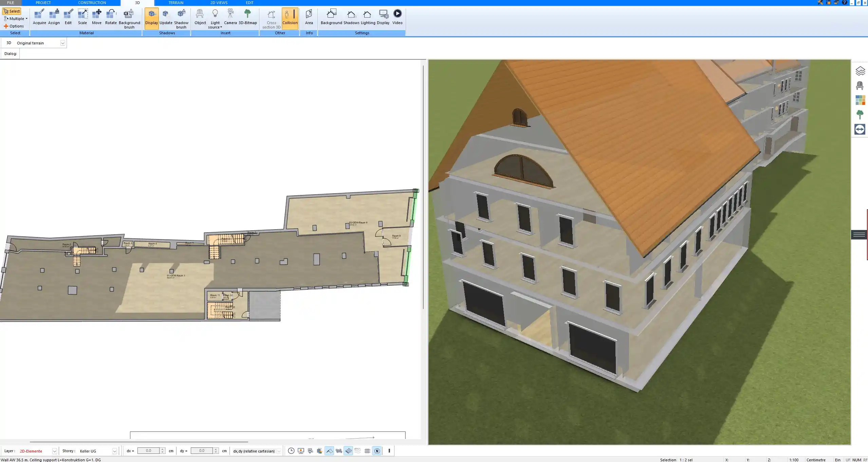The width and height of the screenshot is (868, 462).
Task: Toggle Collision mode
Action: point(290,18)
